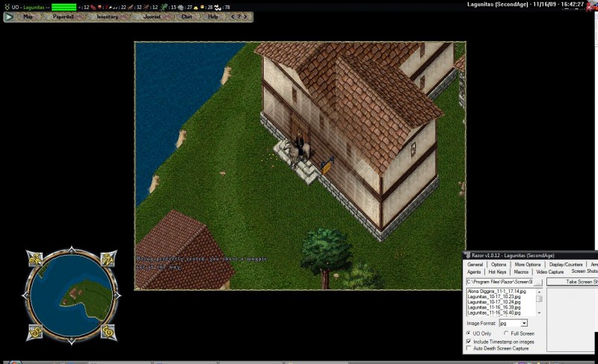Click the west compass marker on the radar map
Image resolution: width=598 pixels, height=364 pixels.
click(x=35, y=259)
